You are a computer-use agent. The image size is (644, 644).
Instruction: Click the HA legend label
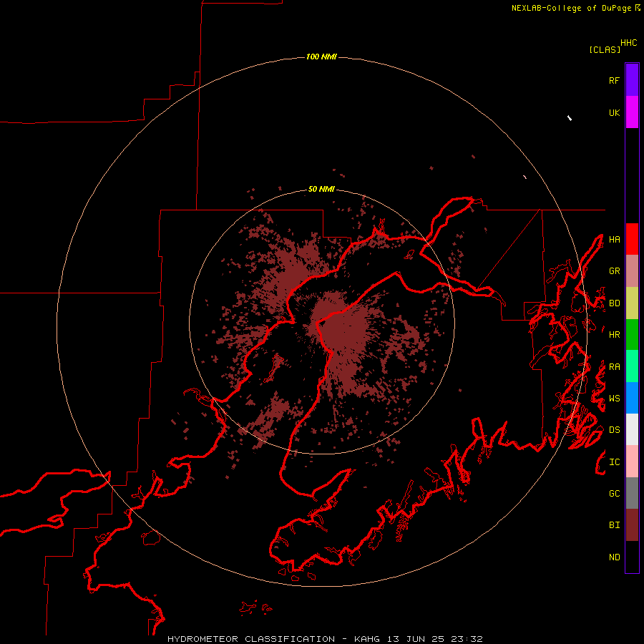614,239
